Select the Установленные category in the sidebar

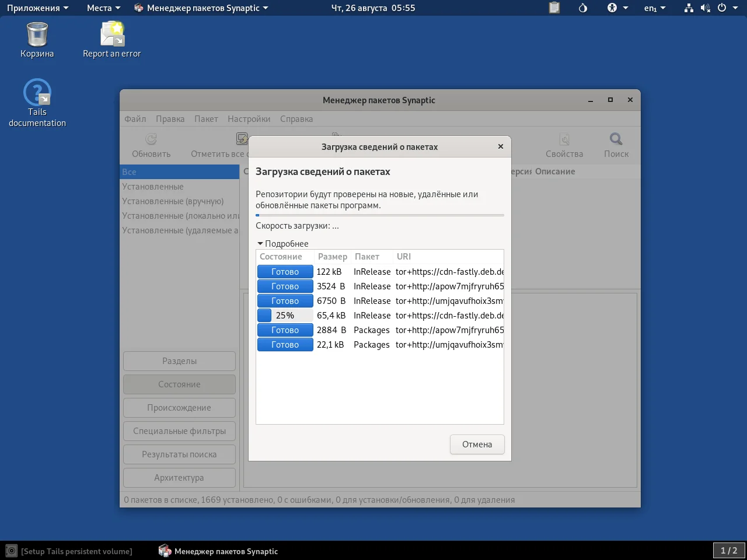point(180,187)
